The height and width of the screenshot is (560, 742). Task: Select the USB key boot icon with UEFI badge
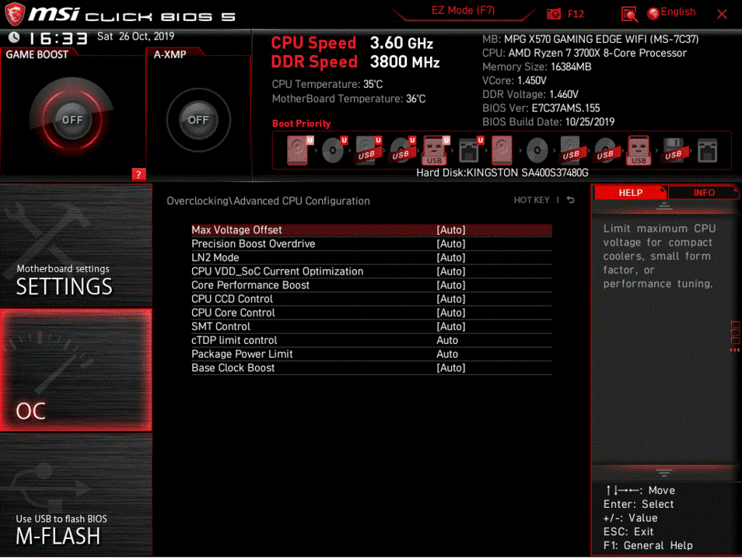(436, 150)
